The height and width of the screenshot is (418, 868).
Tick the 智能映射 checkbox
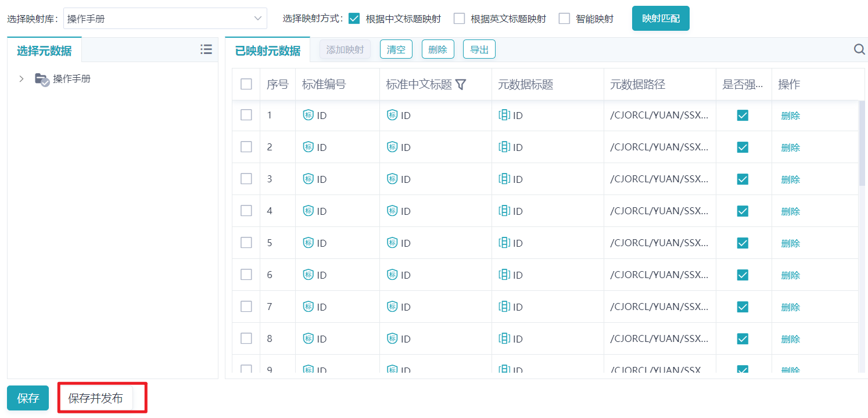pyautogui.click(x=564, y=19)
